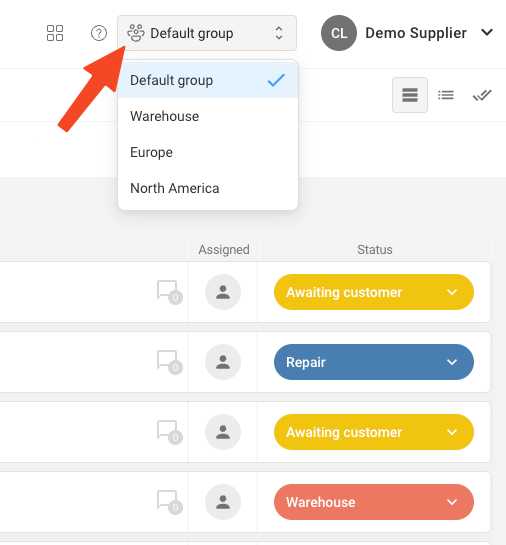506x545 pixels.
Task: Click assigned avatar in Warehouse status row
Action: (223, 502)
